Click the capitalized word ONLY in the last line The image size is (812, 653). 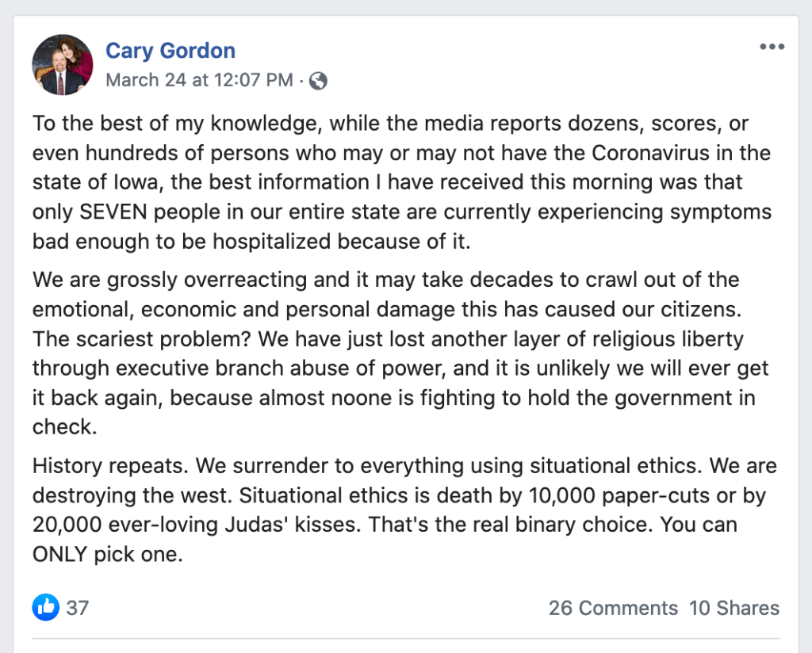point(60,554)
